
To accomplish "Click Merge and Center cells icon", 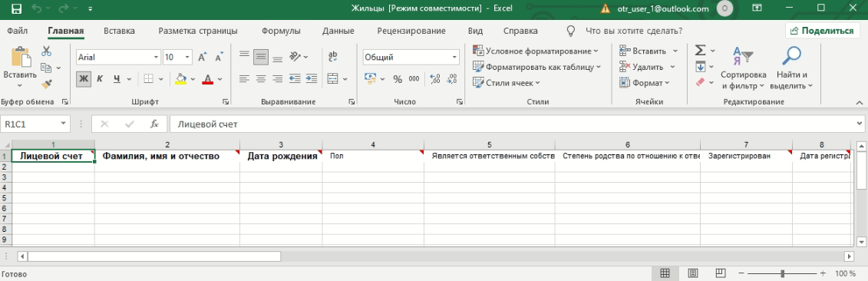I will [x=333, y=79].
